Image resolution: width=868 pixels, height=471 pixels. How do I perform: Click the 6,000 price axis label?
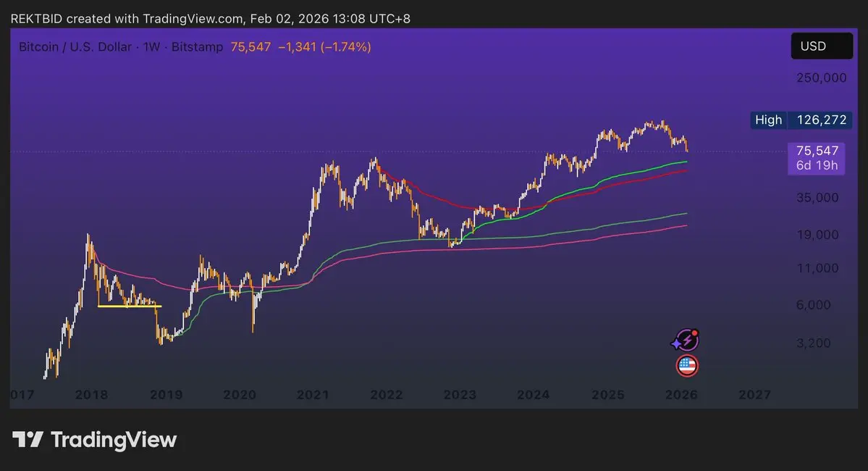pos(813,305)
